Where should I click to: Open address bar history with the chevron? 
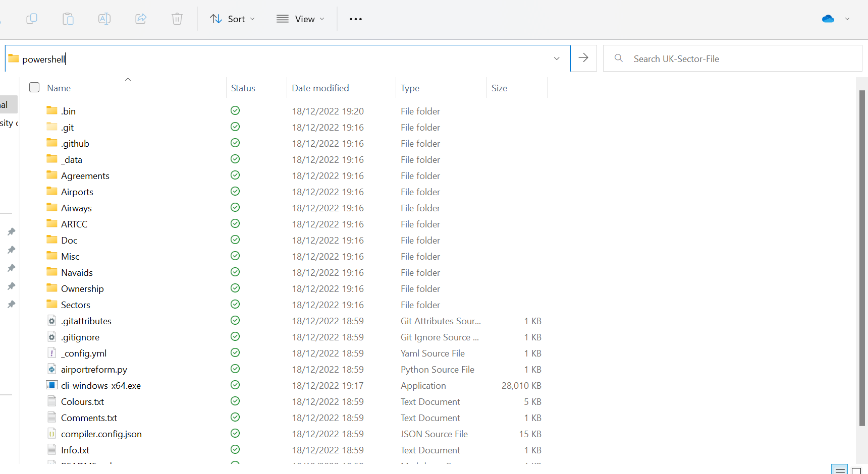click(557, 58)
